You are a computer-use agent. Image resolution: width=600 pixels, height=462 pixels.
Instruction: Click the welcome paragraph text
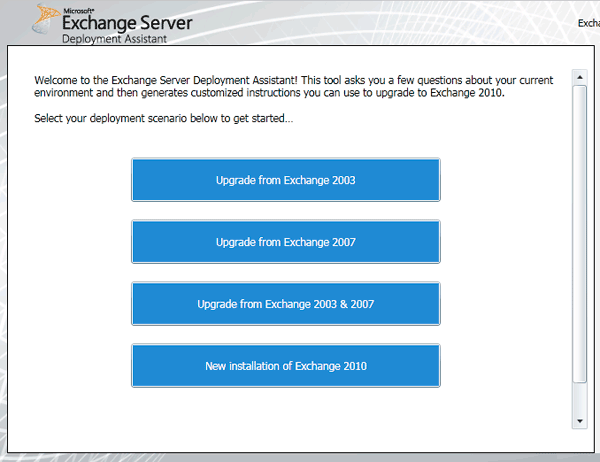coord(293,87)
